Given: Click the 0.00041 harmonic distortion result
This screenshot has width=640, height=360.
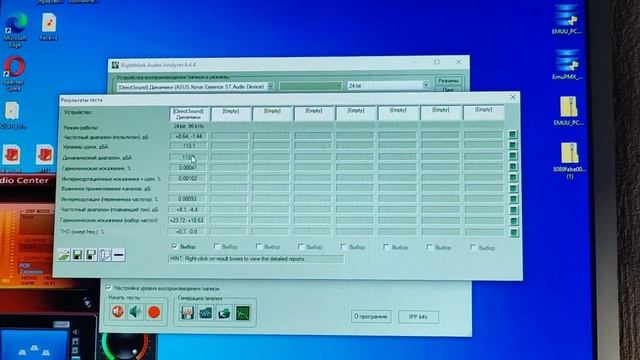Looking at the screenshot, I should tap(188, 168).
